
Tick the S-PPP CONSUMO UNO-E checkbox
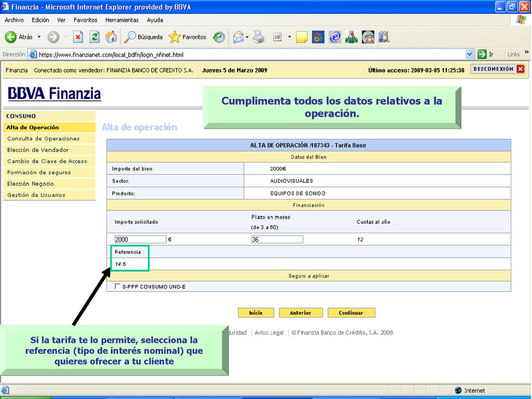tap(117, 286)
